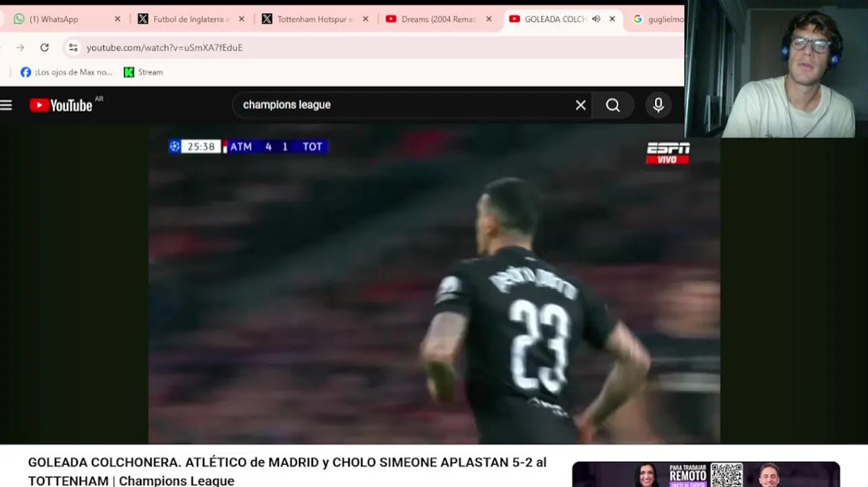Open the Tottenham Hotspur tab
Viewport: 868px width, 487px height.
315,19
